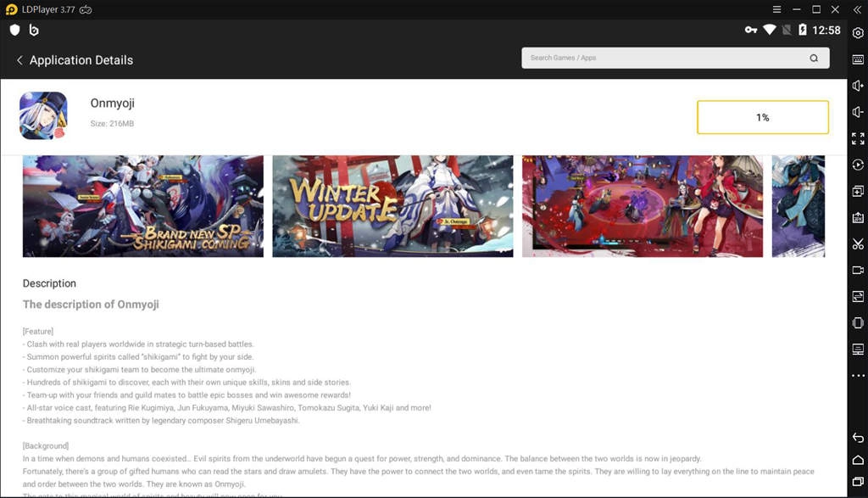This screenshot has width=868, height=498.
Task: Toggle the shake device icon
Action: click(x=856, y=322)
